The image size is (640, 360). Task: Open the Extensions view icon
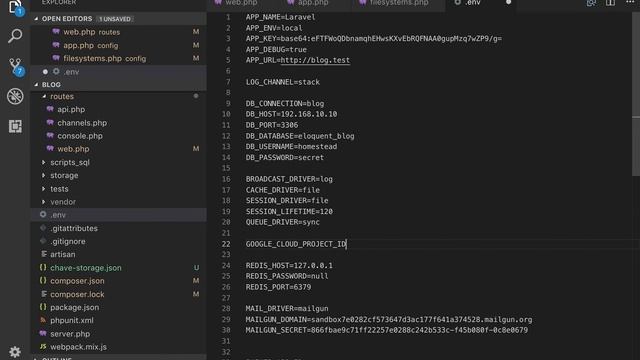pos(15,126)
